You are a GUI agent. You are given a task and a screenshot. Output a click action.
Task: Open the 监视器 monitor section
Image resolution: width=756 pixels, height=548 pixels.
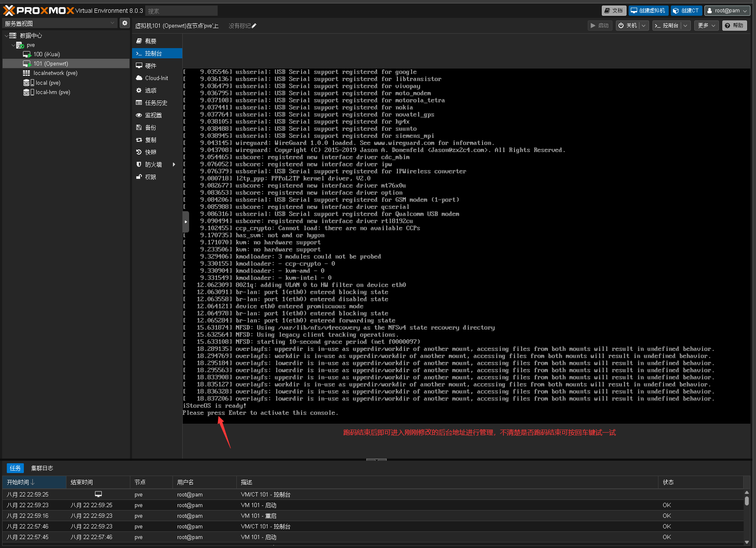(x=153, y=115)
